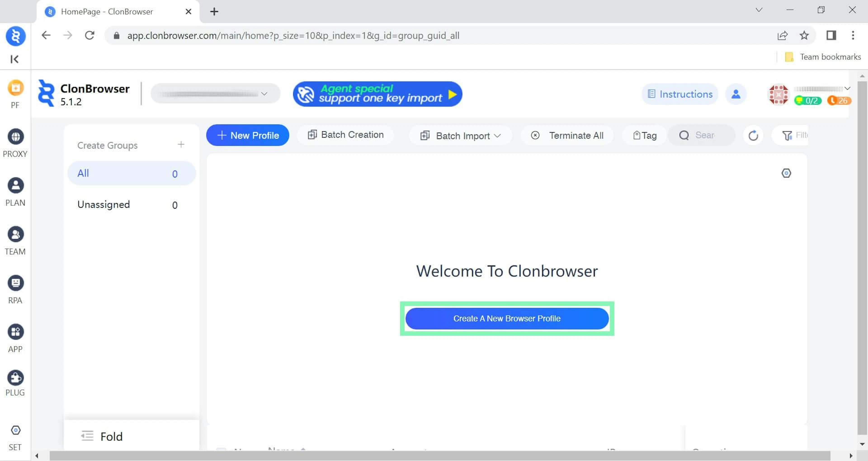Refresh the profile list with the circular arrow
Image resolution: width=868 pixels, height=461 pixels.
(x=753, y=135)
